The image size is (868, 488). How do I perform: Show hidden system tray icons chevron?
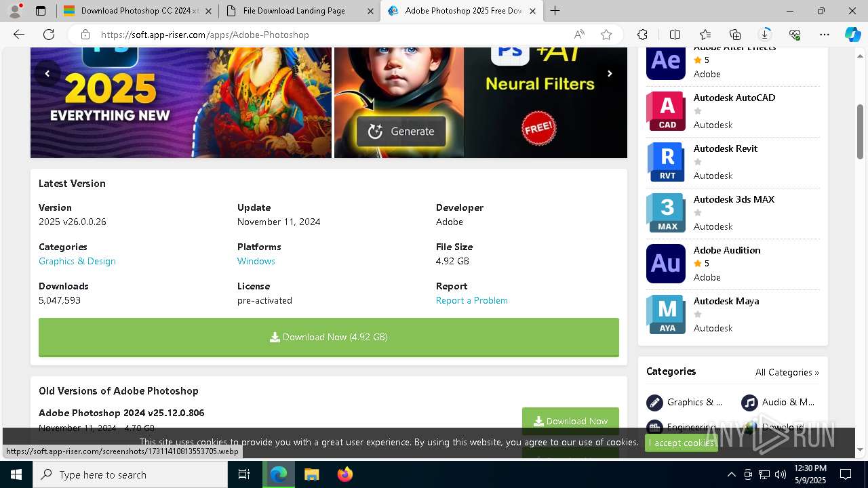pos(731,474)
